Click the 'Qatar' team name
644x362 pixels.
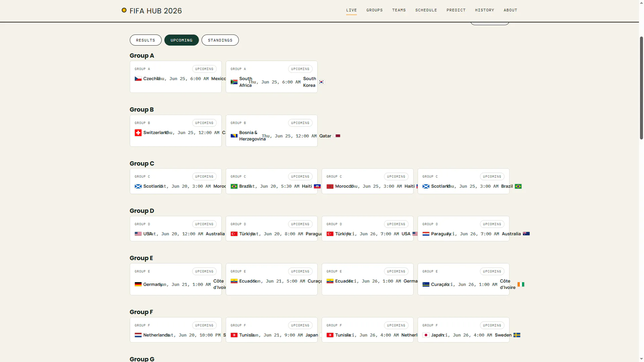pos(325,136)
